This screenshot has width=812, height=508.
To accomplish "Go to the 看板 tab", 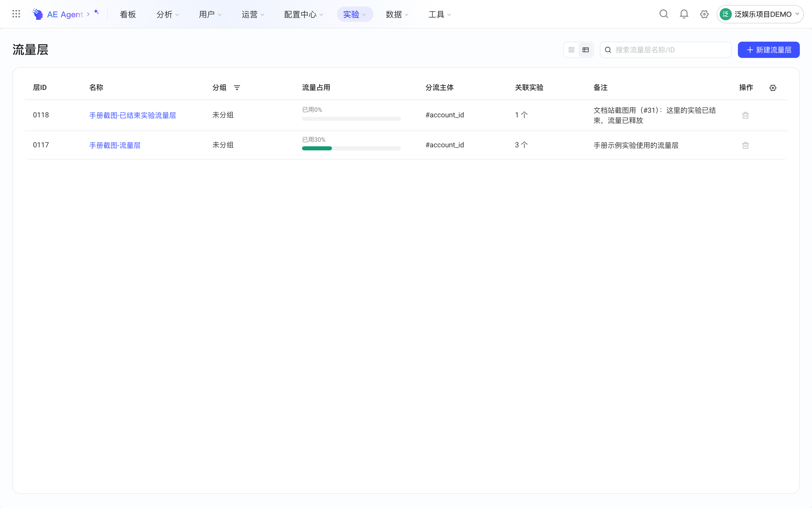I will click(x=128, y=14).
